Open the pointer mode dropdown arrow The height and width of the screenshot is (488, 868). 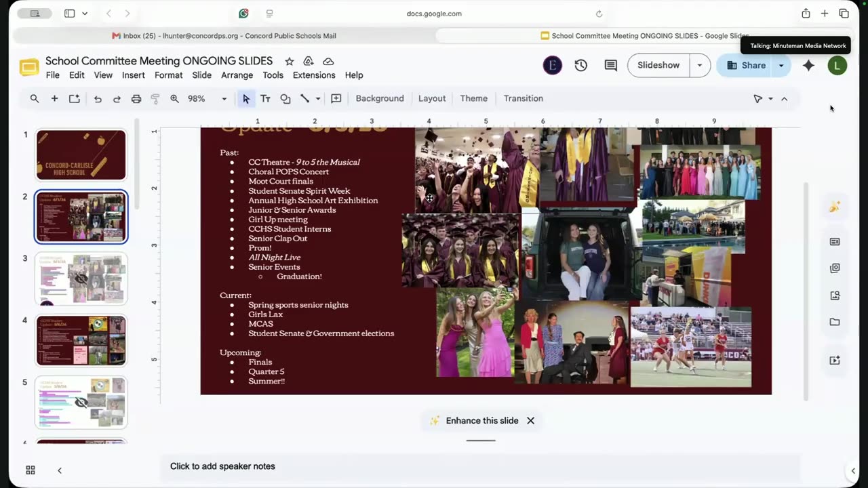(x=770, y=99)
